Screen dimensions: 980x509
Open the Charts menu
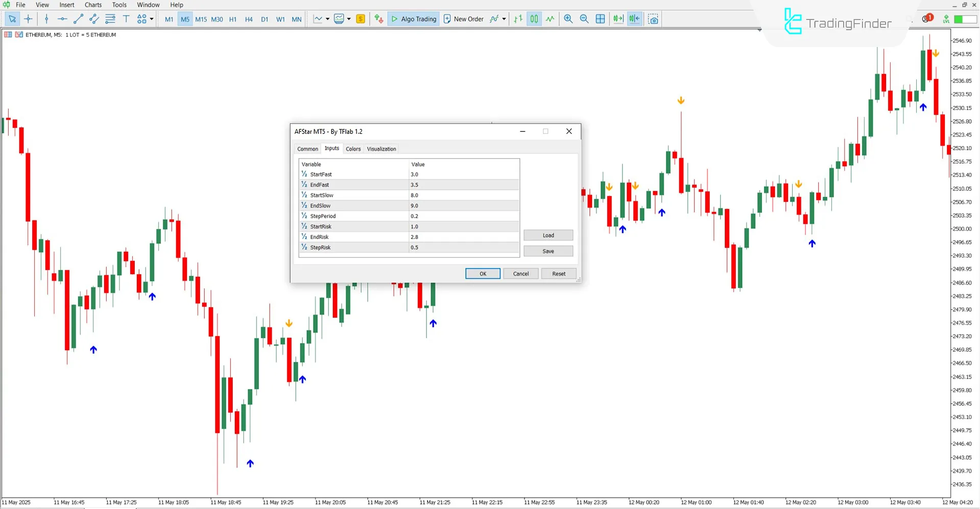pos(92,5)
